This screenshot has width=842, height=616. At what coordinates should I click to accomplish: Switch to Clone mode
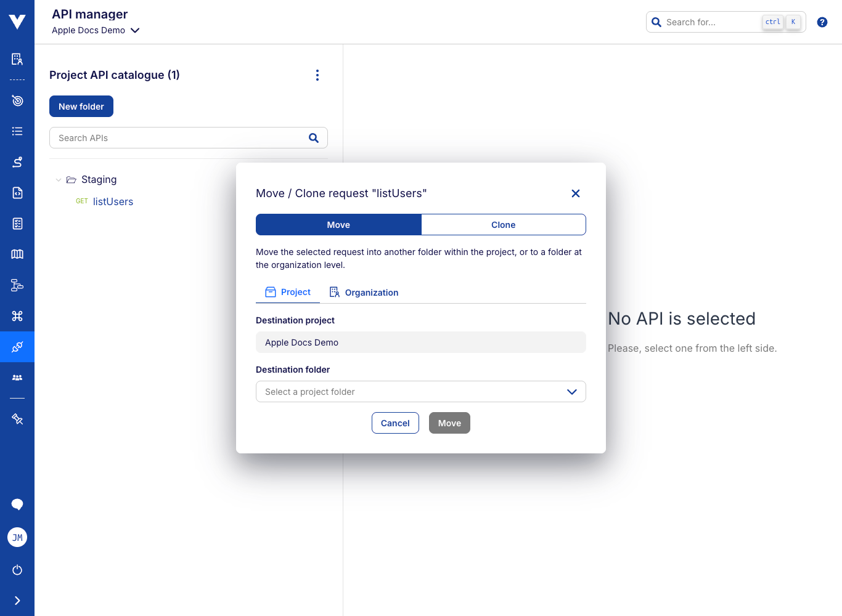(503, 225)
